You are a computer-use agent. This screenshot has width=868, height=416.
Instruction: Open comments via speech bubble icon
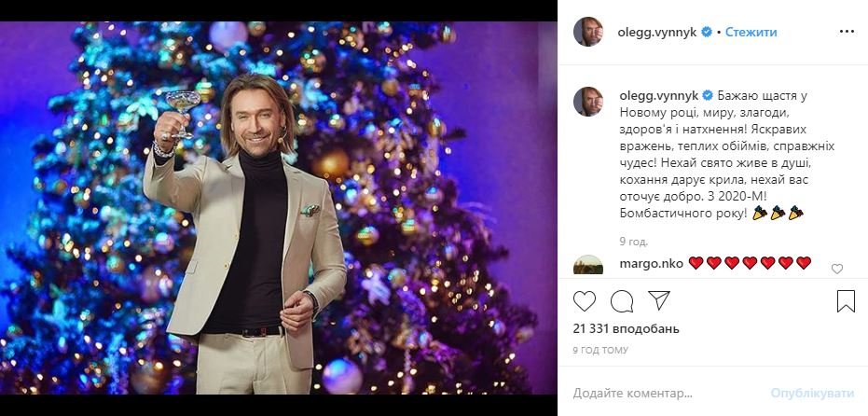click(622, 301)
